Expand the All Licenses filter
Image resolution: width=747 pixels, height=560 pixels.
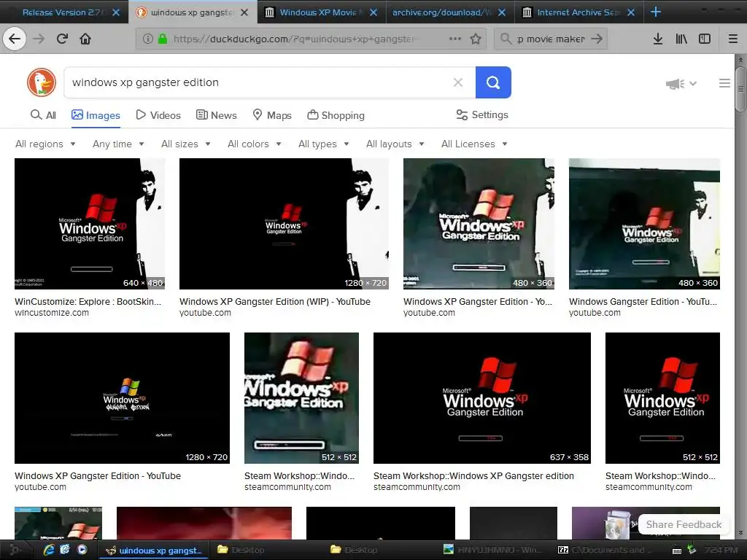pyautogui.click(x=474, y=144)
